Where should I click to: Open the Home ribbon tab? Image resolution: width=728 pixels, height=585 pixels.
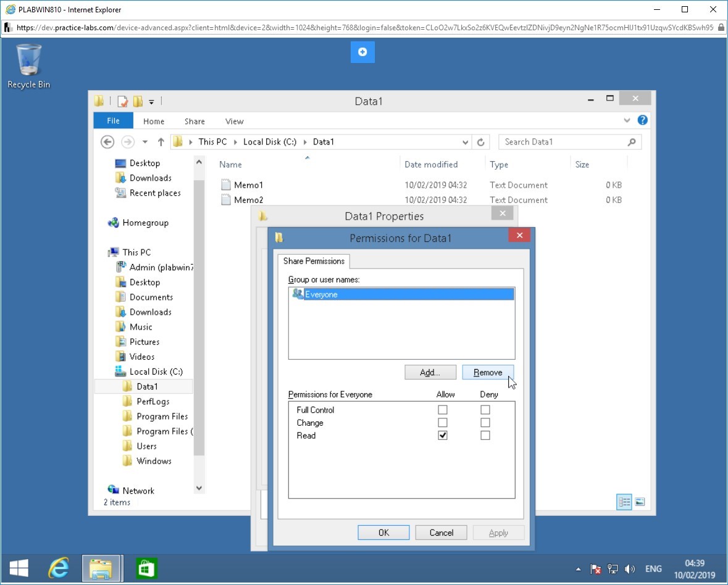pyautogui.click(x=154, y=121)
